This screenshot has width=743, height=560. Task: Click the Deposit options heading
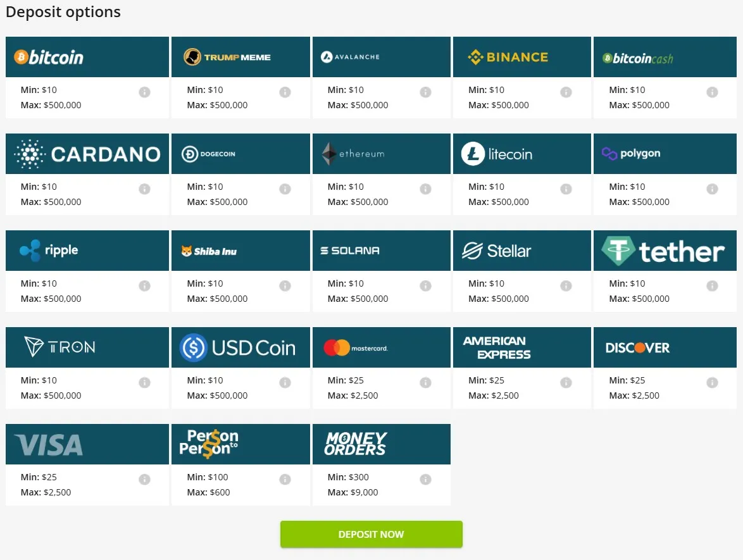63,12
